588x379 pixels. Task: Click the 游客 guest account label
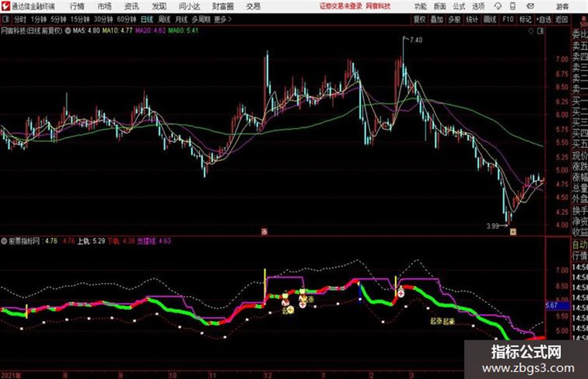pyautogui.click(x=562, y=6)
